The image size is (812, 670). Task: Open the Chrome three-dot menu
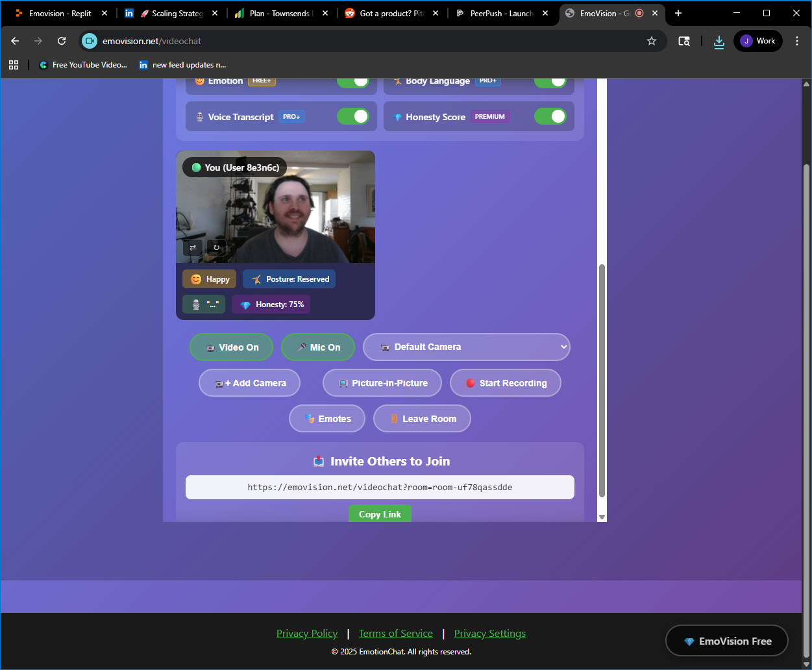pyautogui.click(x=797, y=40)
